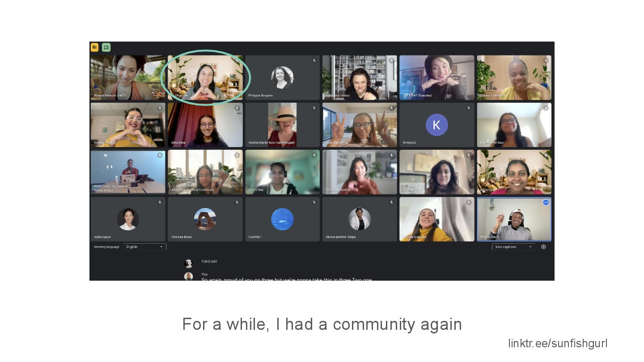The height and width of the screenshot is (362, 644).
Task: Click the slide caption 'For a while, I had a community again'
Action: pyautogui.click(x=322, y=324)
